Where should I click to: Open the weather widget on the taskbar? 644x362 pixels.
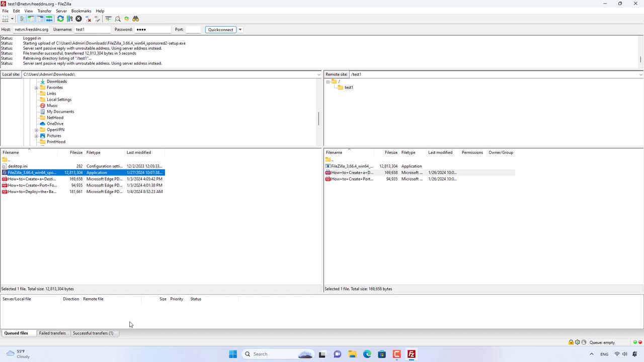18,354
